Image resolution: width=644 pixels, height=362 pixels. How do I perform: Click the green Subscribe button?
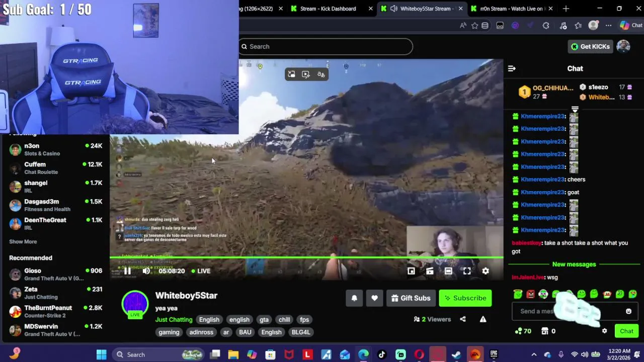[465, 298]
